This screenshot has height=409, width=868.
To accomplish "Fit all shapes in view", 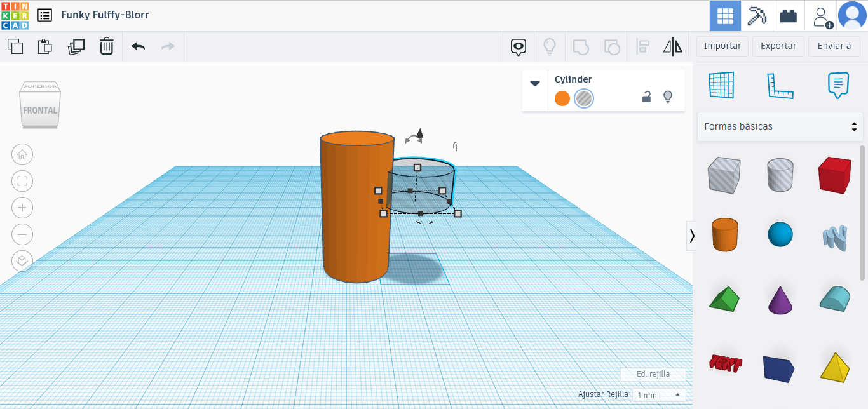I will coord(22,181).
